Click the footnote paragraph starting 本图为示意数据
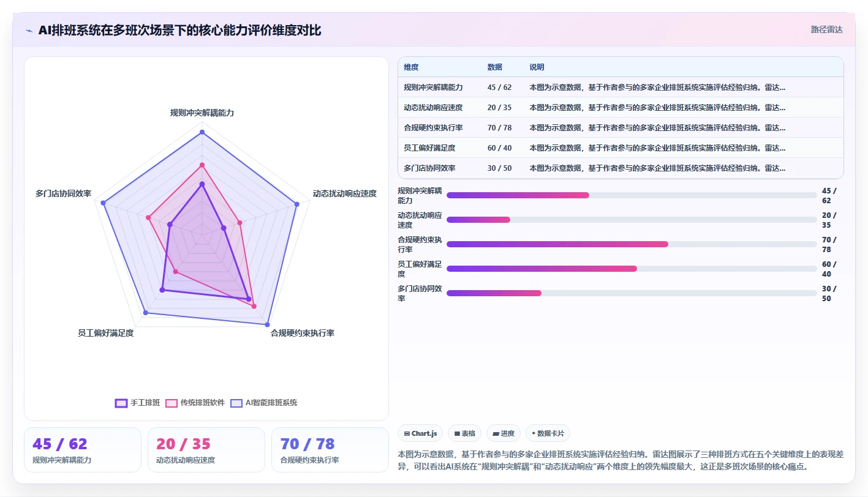 click(x=621, y=460)
